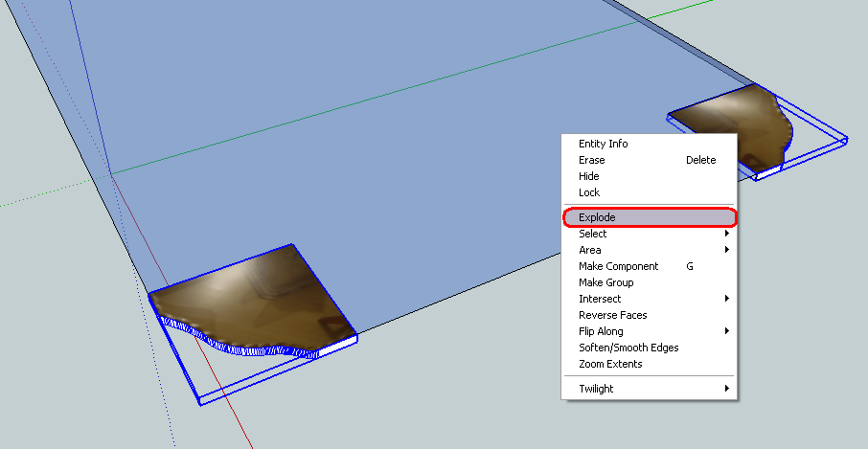This screenshot has height=449, width=868.
Task: Expand the Select submenu arrow
Action: point(727,234)
